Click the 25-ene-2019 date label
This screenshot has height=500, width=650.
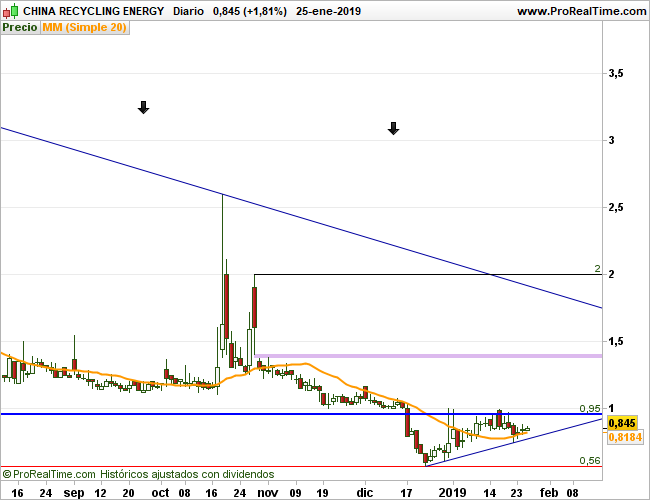tap(328, 11)
